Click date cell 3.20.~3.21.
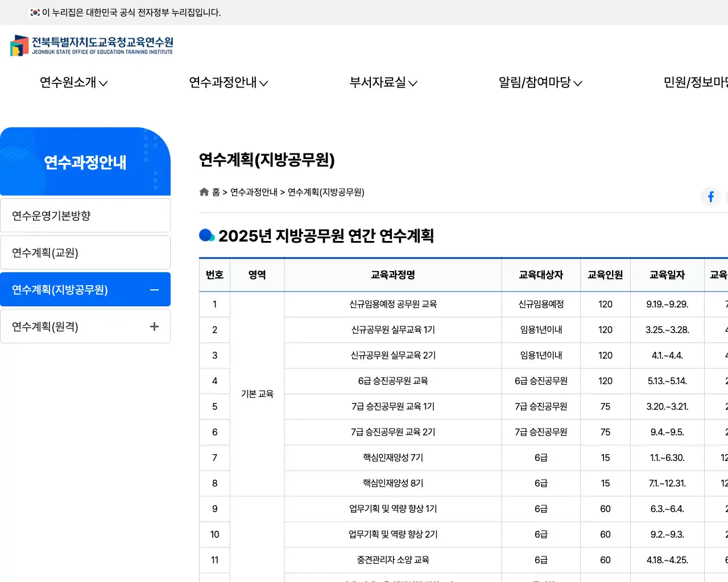Viewport: 728px width, 582px height. pos(667,406)
